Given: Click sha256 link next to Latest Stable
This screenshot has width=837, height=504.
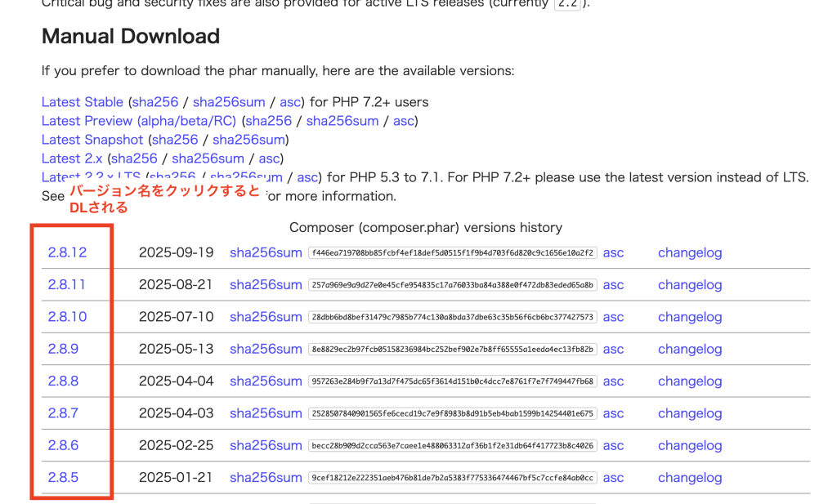Looking at the screenshot, I should tap(155, 102).
